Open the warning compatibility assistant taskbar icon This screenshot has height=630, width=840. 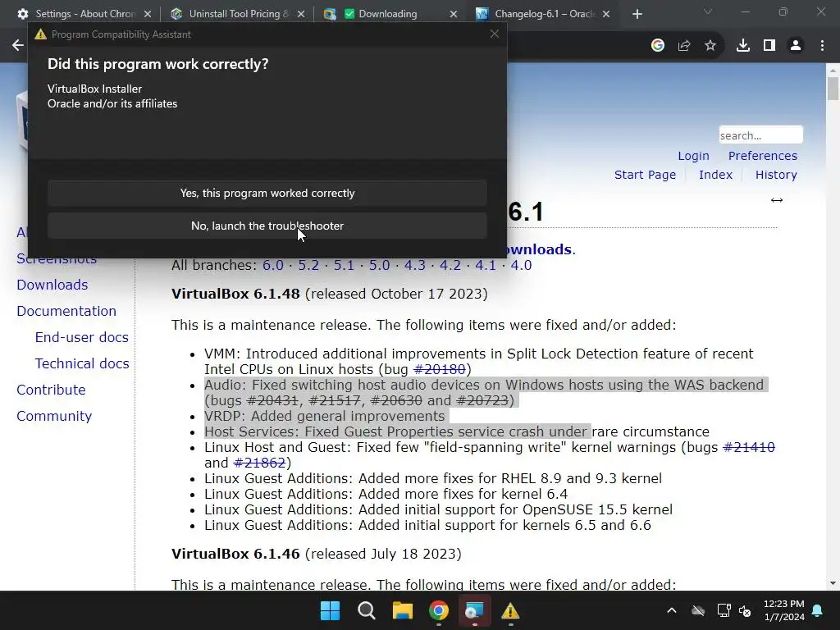click(x=510, y=610)
